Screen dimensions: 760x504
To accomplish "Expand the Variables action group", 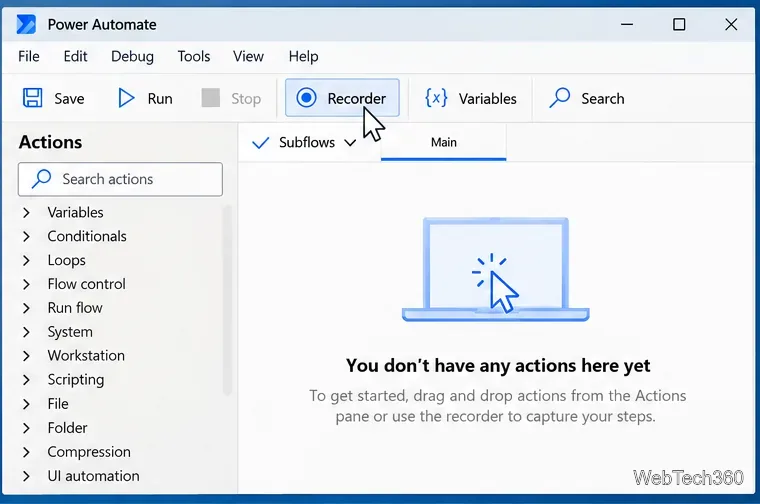I will pyautogui.click(x=27, y=212).
